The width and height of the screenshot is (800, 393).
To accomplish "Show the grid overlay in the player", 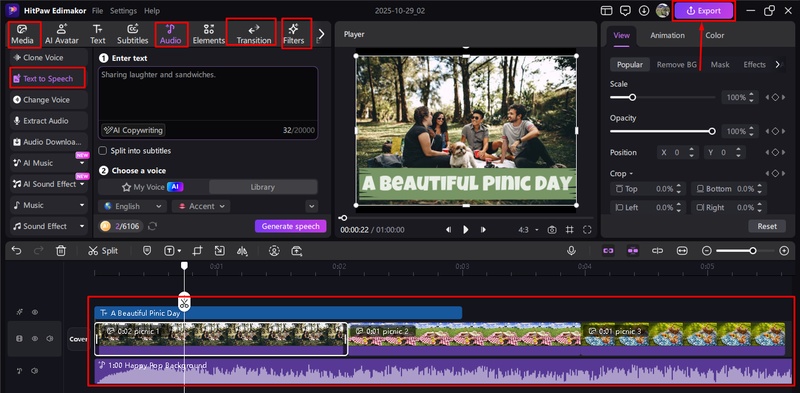I will 569,230.
